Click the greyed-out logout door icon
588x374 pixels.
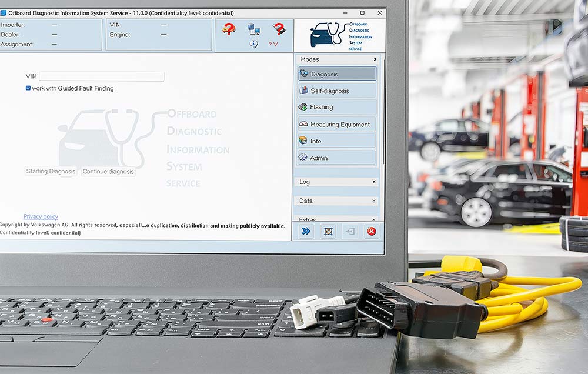coord(350,231)
